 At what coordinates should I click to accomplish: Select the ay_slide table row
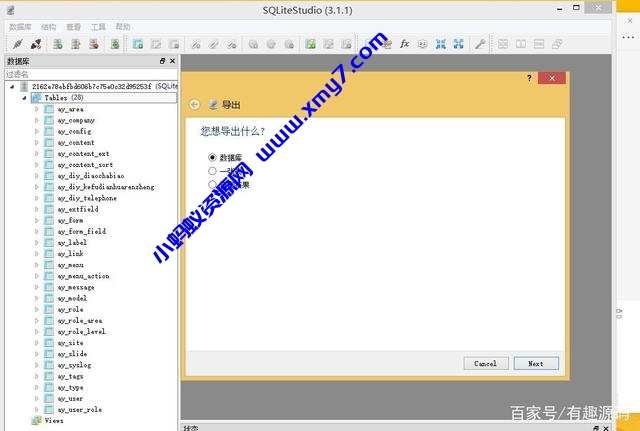pos(72,354)
